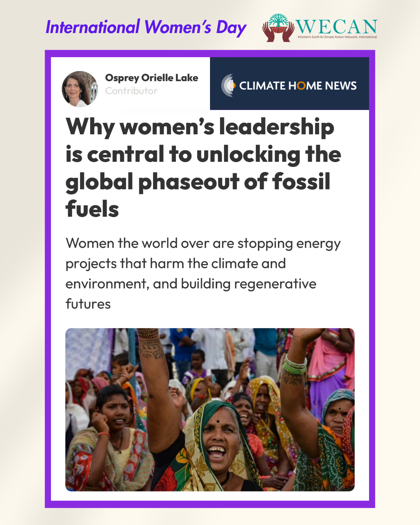The image size is (420, 525).
Task: Click the Climate Home News crescent logo
Action: (228, 85)
